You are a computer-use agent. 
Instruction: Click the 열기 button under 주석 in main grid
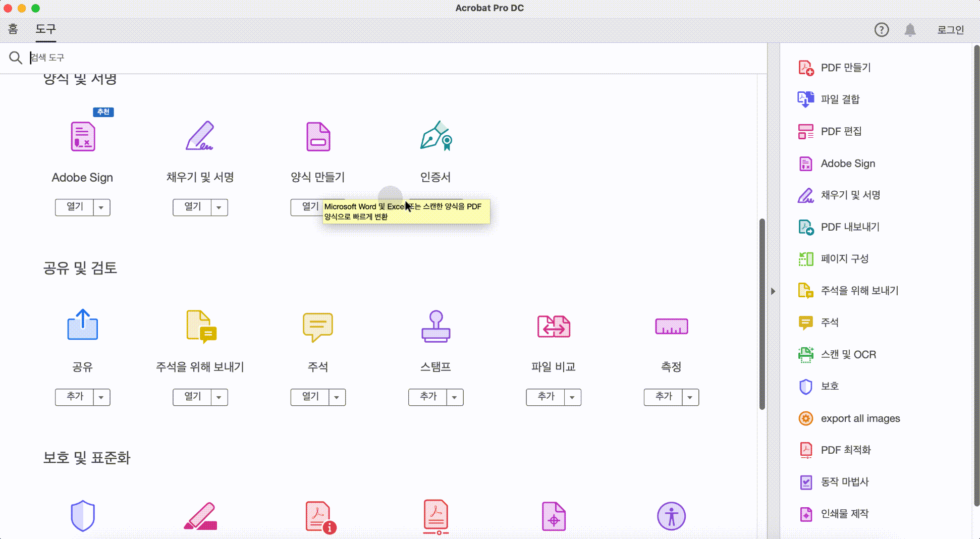coord(310,397)
